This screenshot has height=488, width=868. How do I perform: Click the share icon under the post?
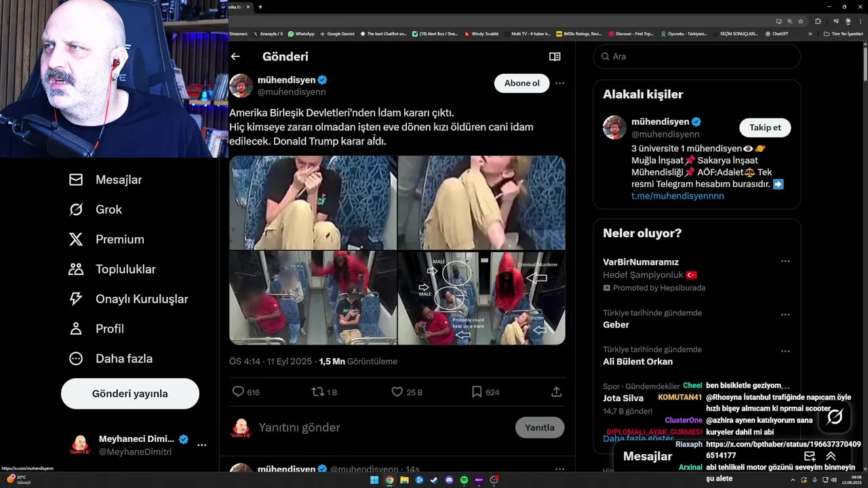click(556, 392)
